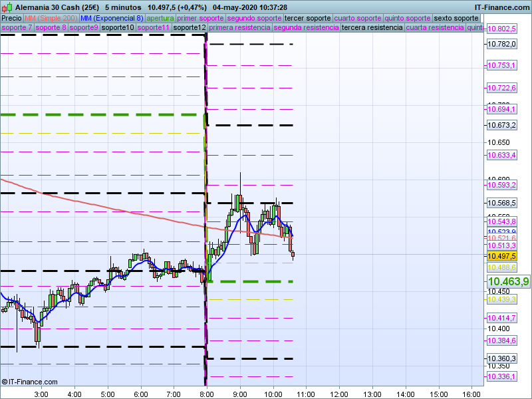Select the MM (Exponencial 8) indicator label
The width and height of the screenshot is (532, 399).
click(112, 19)
